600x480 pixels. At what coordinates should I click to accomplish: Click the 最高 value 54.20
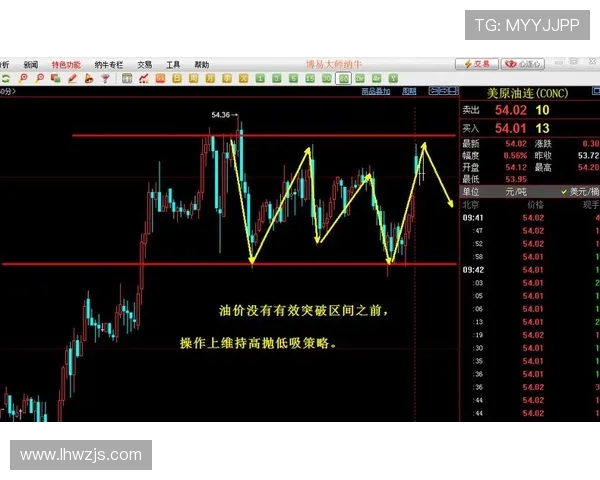point(588,167)
